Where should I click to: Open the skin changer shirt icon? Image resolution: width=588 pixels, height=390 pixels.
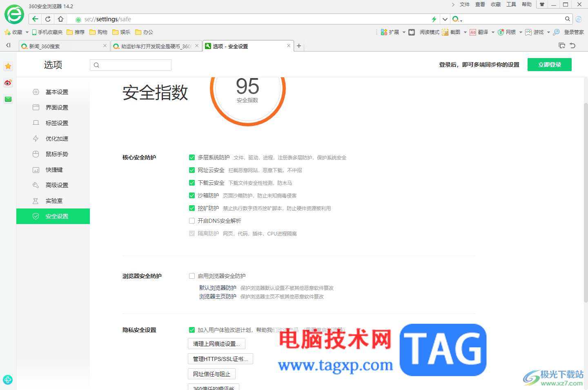542,4
